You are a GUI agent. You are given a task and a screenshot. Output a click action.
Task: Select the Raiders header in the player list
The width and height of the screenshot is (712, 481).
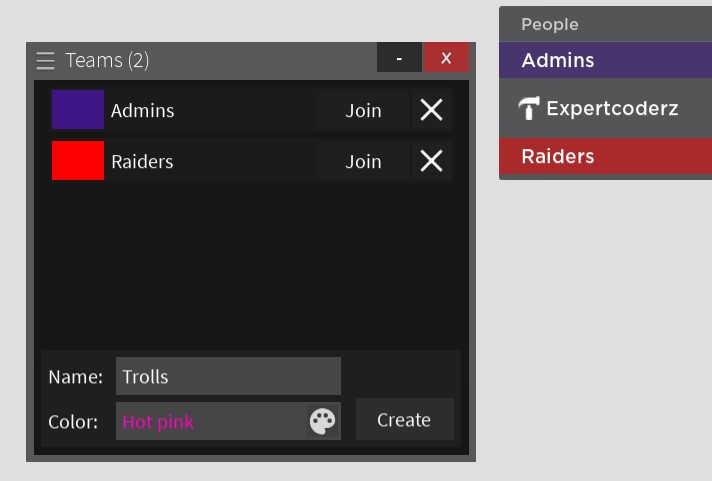(x=605, y=156)
